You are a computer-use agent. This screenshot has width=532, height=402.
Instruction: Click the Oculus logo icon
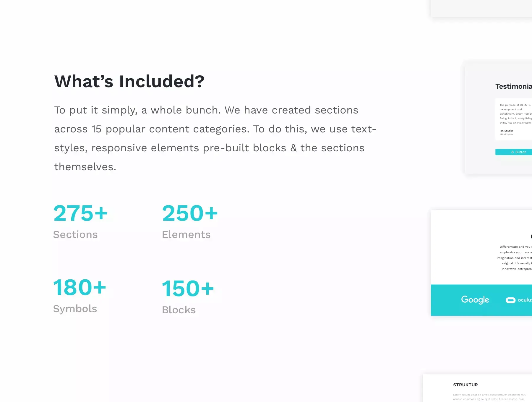click(510, 300)
